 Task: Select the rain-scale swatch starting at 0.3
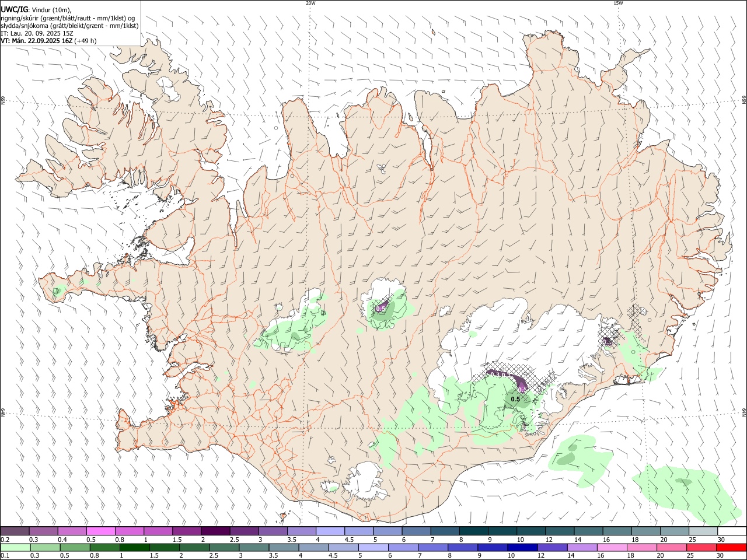point(45,548)
